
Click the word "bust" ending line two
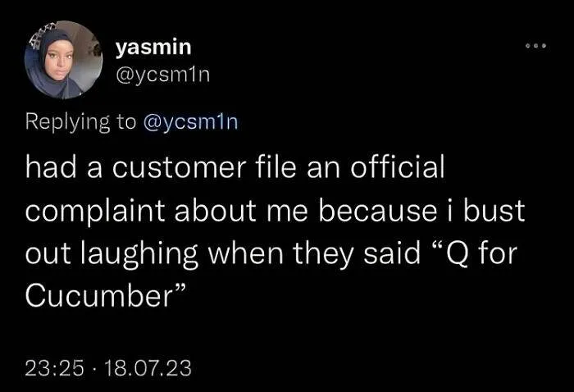click(494, 210)
